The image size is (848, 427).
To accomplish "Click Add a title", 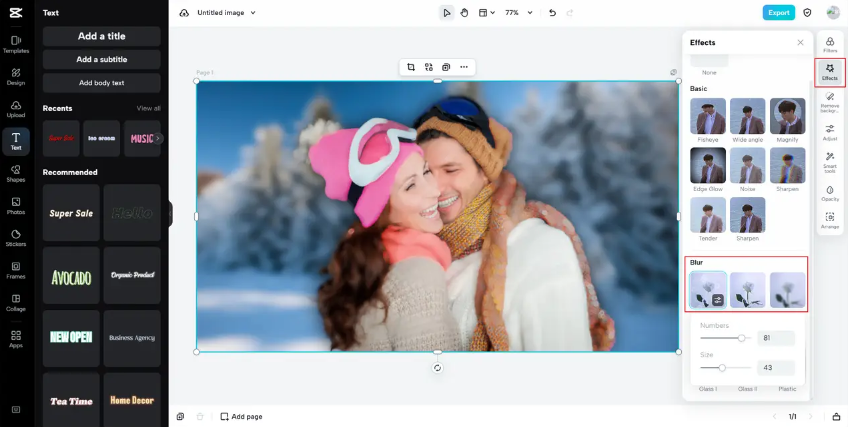I will coord(102,36).
